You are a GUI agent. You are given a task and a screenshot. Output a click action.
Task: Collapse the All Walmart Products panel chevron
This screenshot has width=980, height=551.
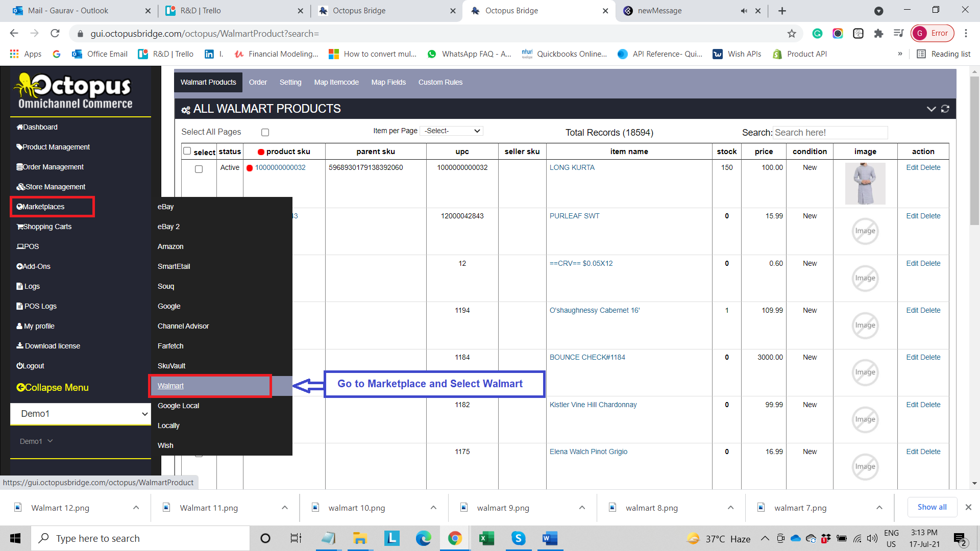tap(931, 109)
